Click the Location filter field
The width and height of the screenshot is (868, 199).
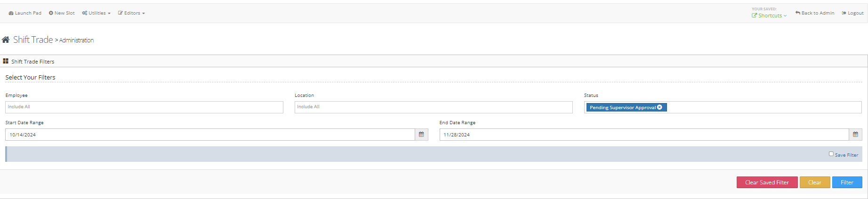pyautogui.click(x=433, y=107)
